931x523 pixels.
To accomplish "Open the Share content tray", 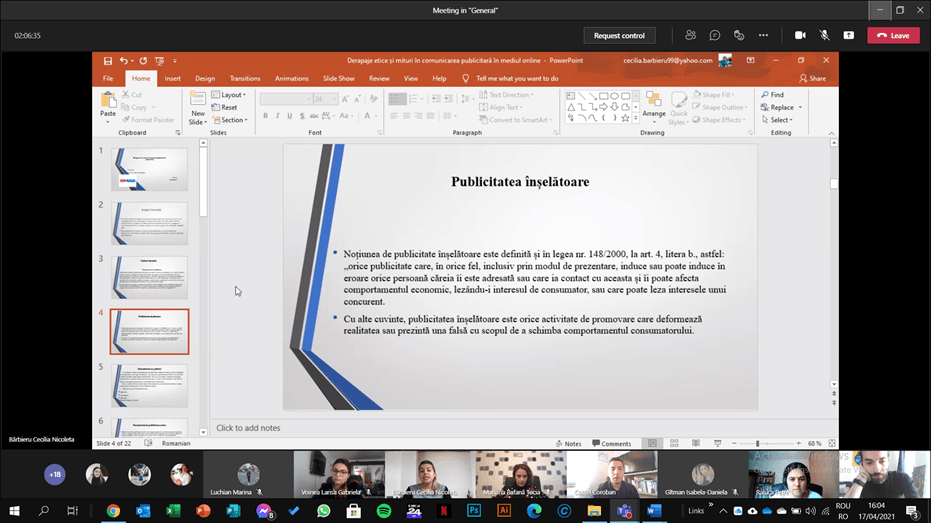I will 848,35.
